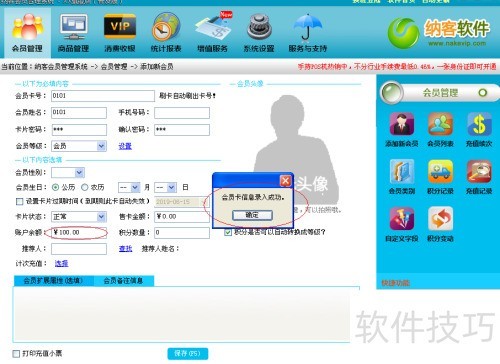The width and height of the screenshot is (500, 364).
Task: Click the 确认密码 input field
Action: tap(182, 130)
